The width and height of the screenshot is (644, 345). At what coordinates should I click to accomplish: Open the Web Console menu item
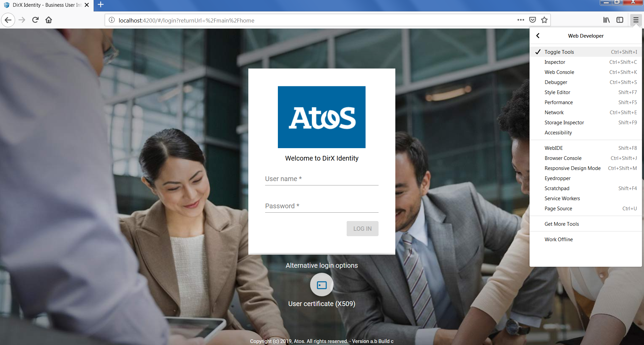pos(559,72)
